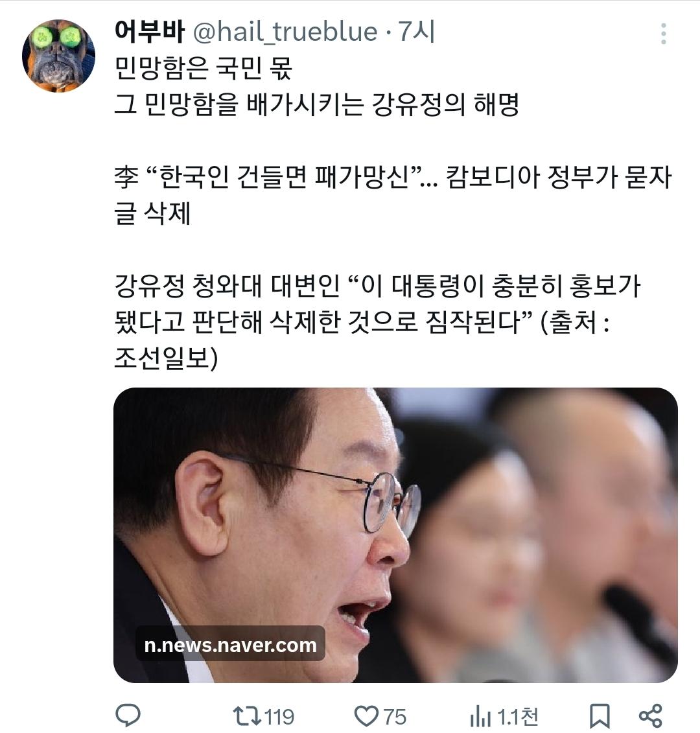The image size is (700, 733).
Task: Open the 어부바 display name
Action: click(x=150, y=31)
